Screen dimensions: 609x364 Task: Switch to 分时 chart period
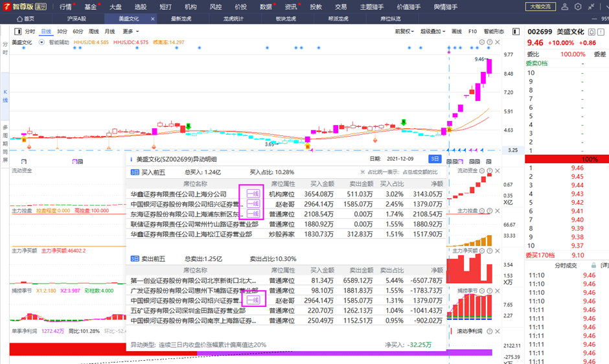(30, 32)
